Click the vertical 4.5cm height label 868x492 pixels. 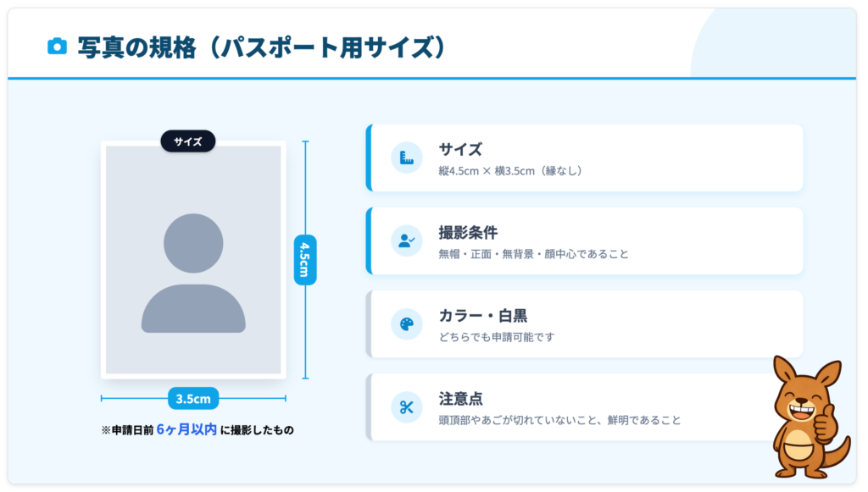[x=304, y=259]
